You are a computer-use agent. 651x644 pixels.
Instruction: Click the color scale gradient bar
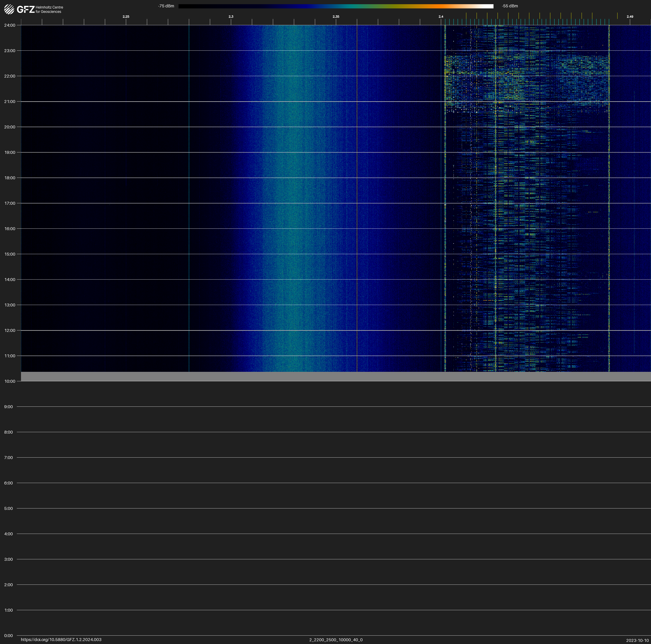pos(336,6)
